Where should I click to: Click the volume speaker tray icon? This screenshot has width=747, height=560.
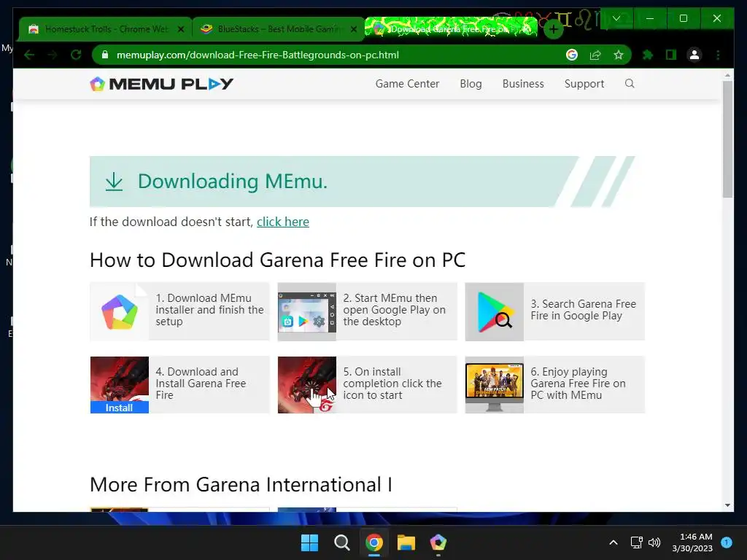tap(654, 542)
